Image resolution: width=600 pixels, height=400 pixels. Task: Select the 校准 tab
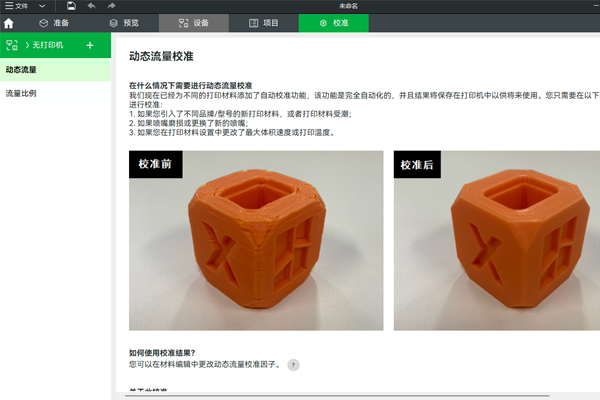(334, 22)
